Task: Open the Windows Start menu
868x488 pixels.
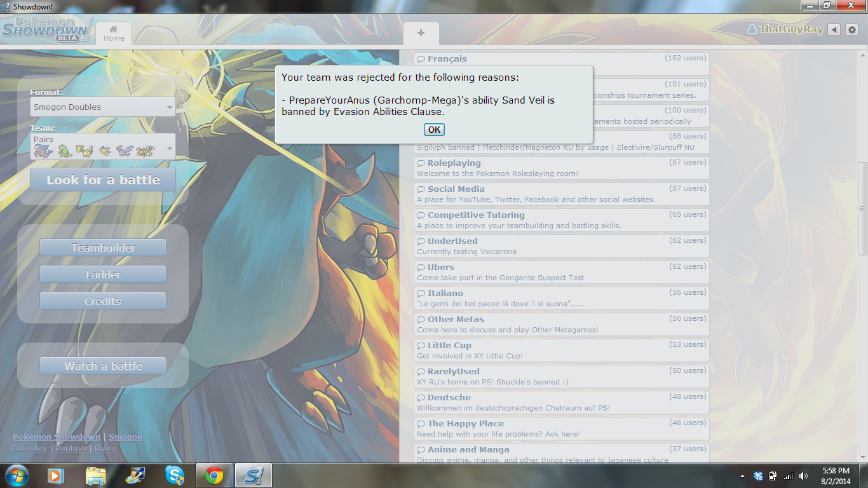Action: (x=17, y=475)
